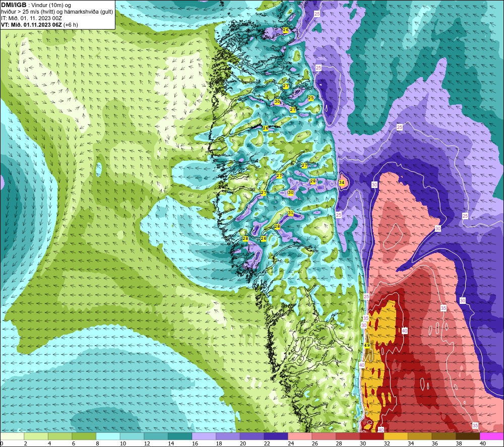The image size is (504, 447).
Task: Pick the dark teal 14–16 m/s legend swatch
Action: (180, 436)
